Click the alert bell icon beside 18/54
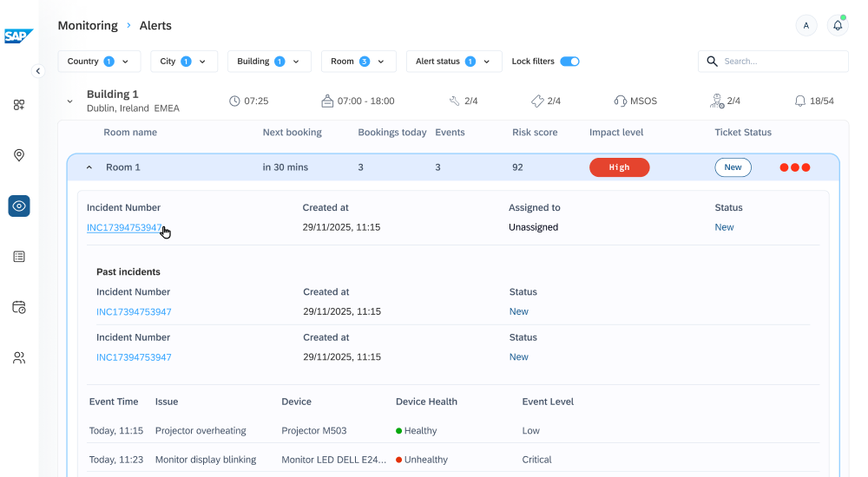Viewport: 868px width, 477px height. [800, 101]
